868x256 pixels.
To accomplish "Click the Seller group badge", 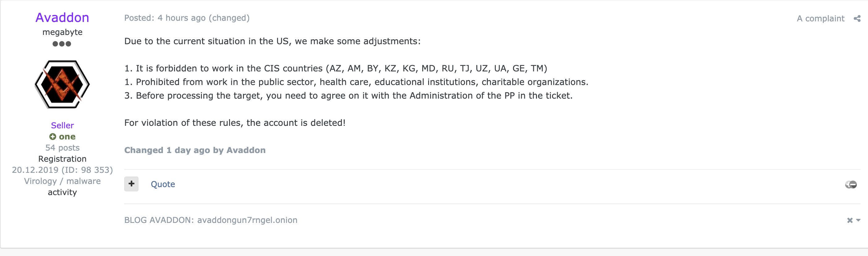I will [x=62, y=125].
